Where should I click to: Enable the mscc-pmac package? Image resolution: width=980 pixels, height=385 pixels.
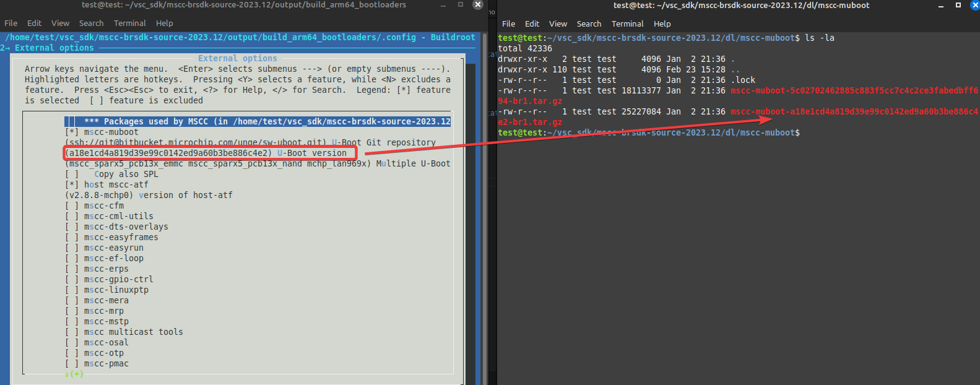[72, 363]
